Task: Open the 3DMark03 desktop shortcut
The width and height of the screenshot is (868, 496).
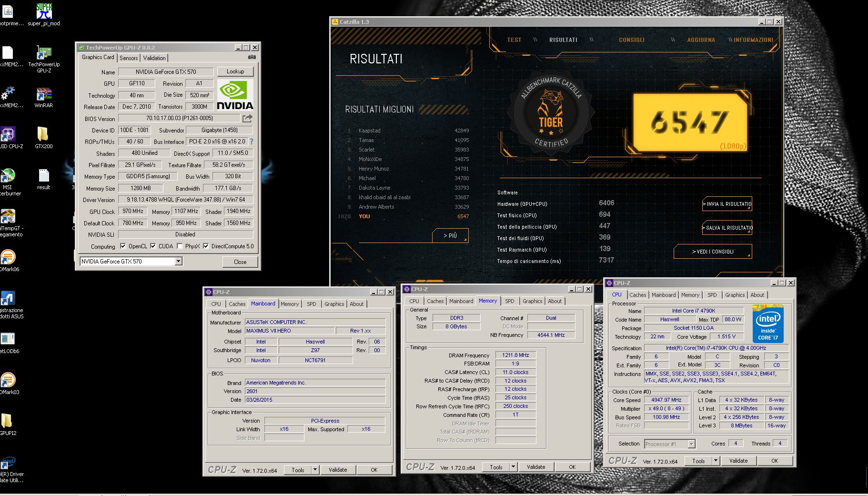Action: pos(9,384)
